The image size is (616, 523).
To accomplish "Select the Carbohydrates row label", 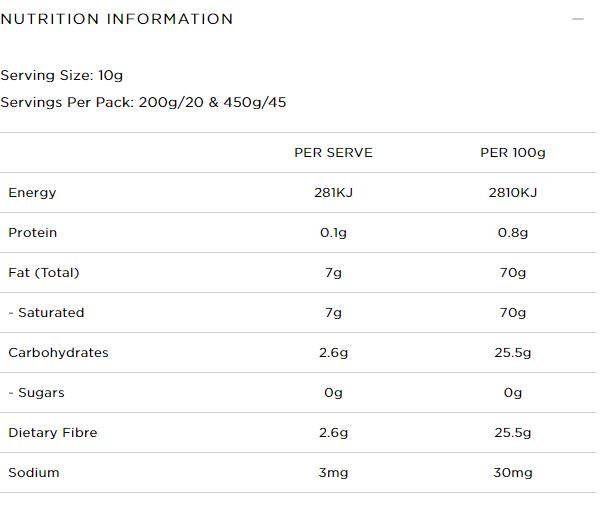I will click(58, 353).
